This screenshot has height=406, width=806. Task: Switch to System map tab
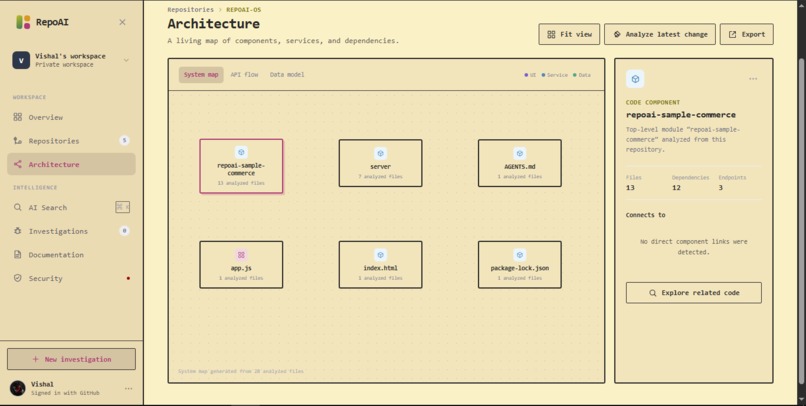(201, 75)
